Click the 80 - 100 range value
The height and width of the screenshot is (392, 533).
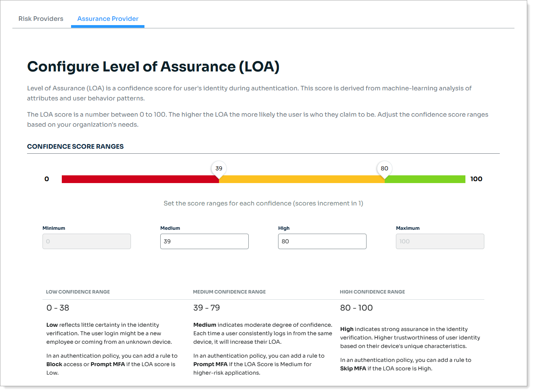point(356,308)
